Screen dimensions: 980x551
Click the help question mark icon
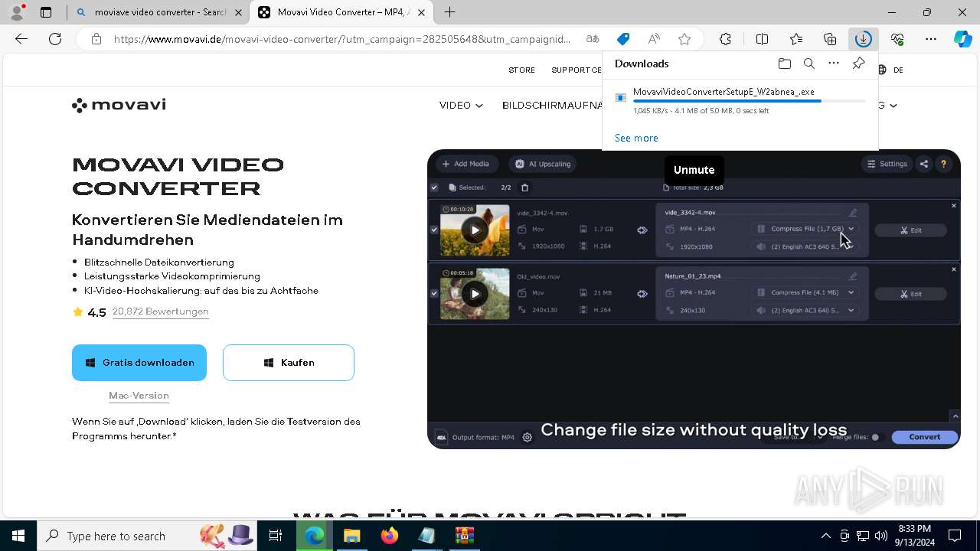pos(943,164)
